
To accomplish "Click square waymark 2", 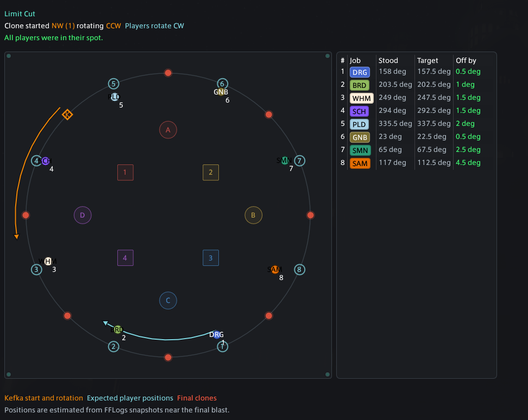I will coord(211,173).
